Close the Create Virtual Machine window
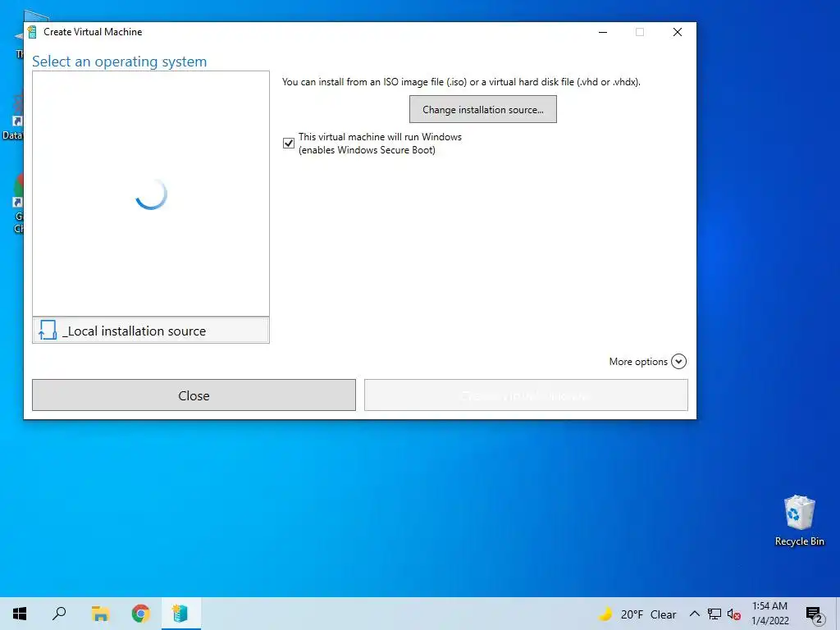Screen dimensions: 840x630 coord(677,32)
